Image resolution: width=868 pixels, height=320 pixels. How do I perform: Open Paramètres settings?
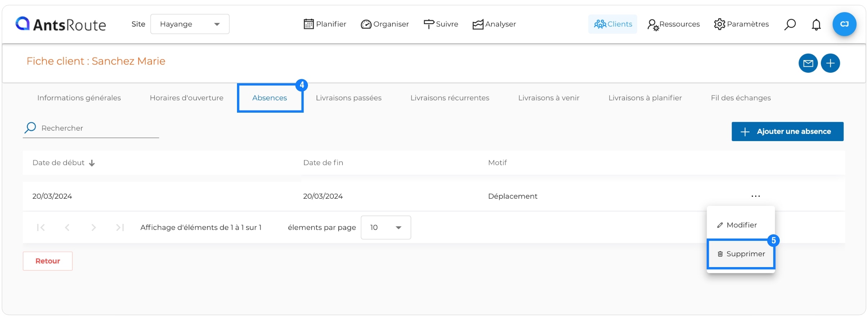pyautogui.click(x=741, y=24)
